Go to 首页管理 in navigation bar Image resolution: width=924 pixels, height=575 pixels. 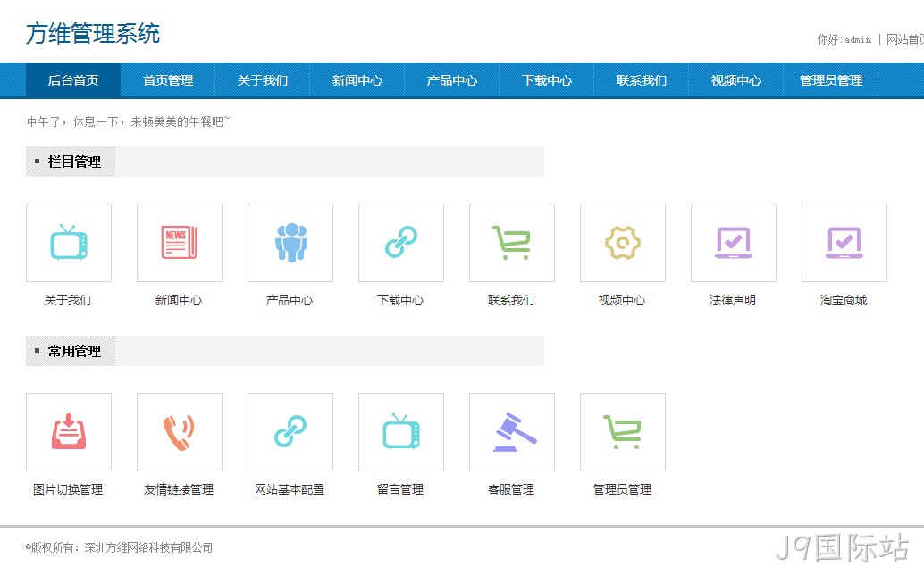[x=168, y=80]
